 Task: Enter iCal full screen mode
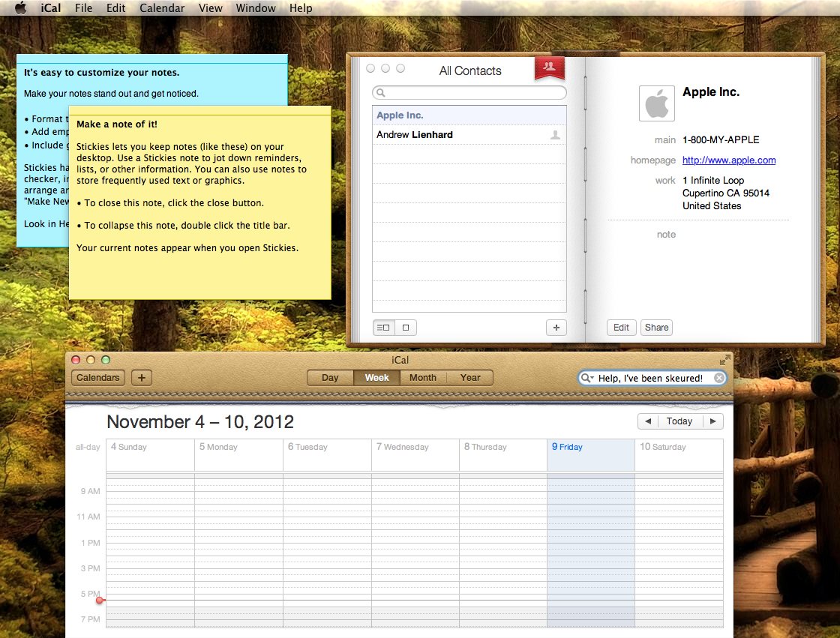724,359
